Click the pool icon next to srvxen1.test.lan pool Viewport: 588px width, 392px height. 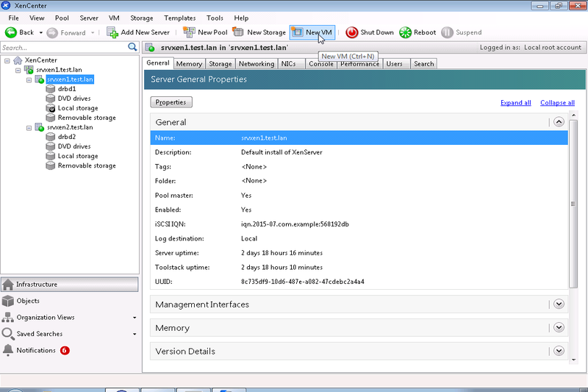pos(29,70)
